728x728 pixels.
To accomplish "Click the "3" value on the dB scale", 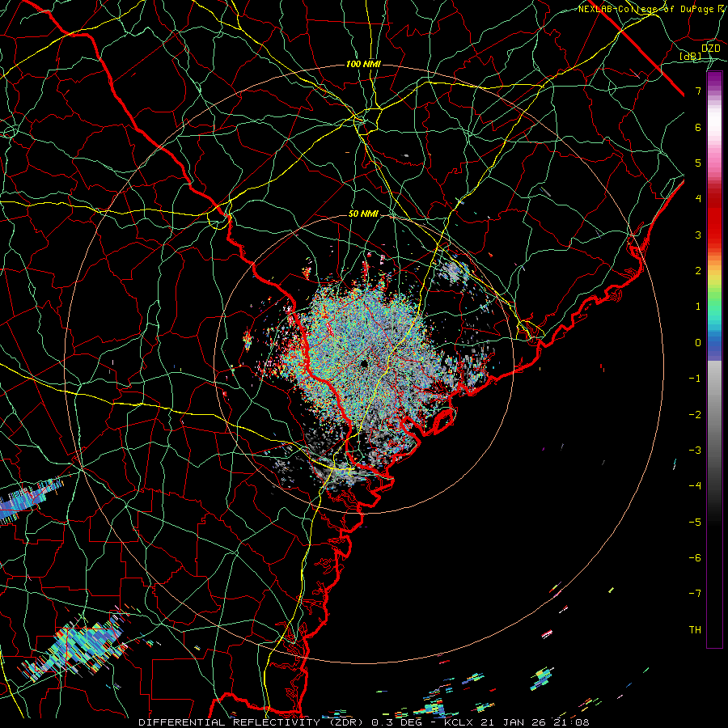I will click(698, 235).
